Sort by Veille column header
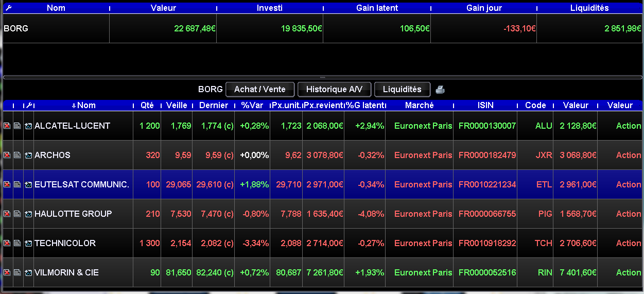The image size is (644, 294). pyautogui.click(x=177, y=105)
